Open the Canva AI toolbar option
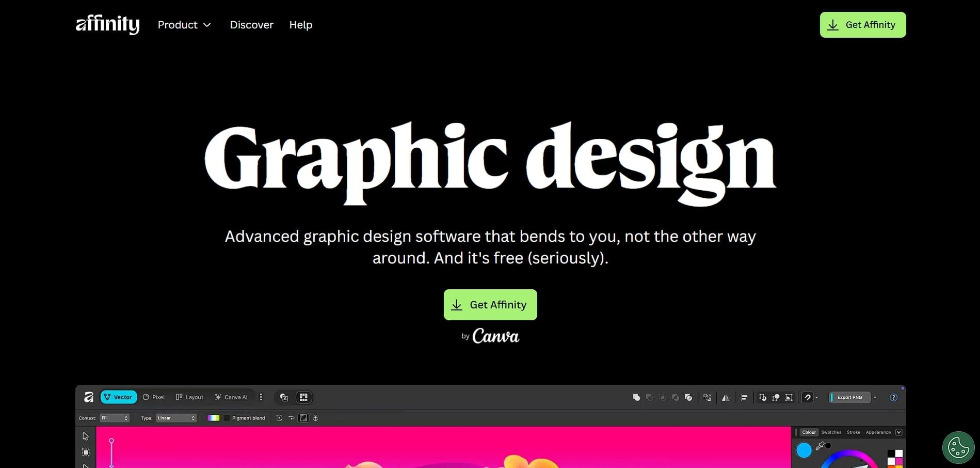The height and width of the screenshot is (468, 980). click(232, 397)
